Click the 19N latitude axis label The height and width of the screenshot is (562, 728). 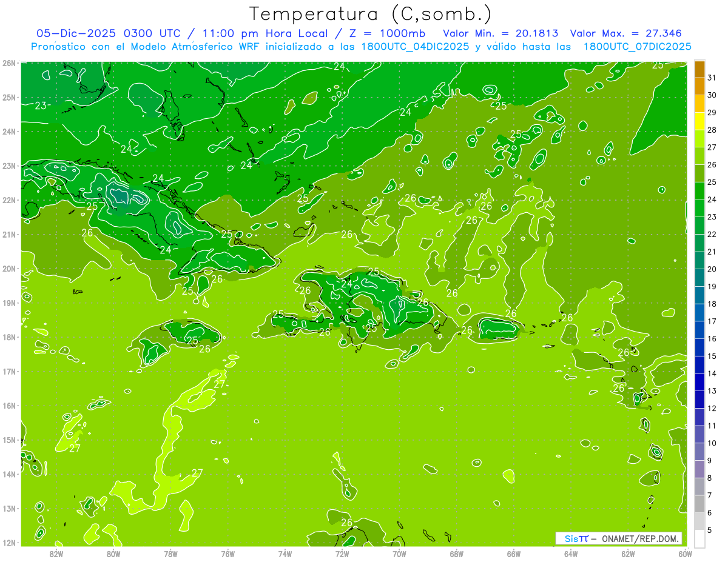8,303
